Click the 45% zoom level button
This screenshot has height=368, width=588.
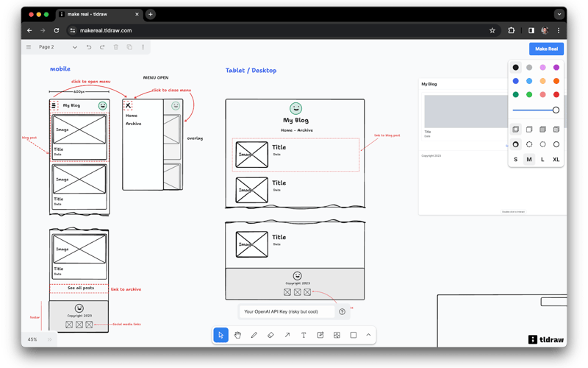click(32, 339)
